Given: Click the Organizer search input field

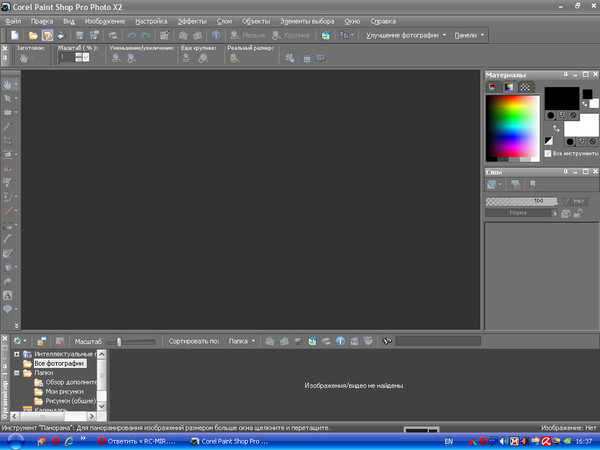Looking at the screenshot, I should pos(438,341).
